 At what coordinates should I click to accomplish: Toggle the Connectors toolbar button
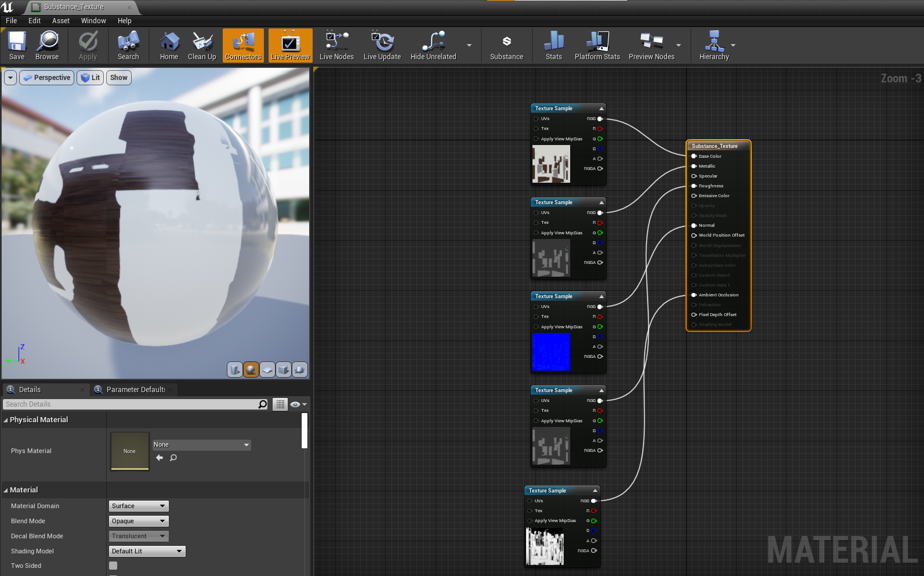point(243,46)
